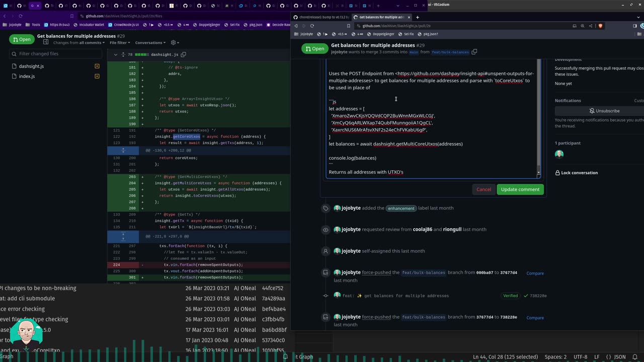This screenshot has height=362, width=644.
Task: Open the main branch link
Action: point(414,52)
